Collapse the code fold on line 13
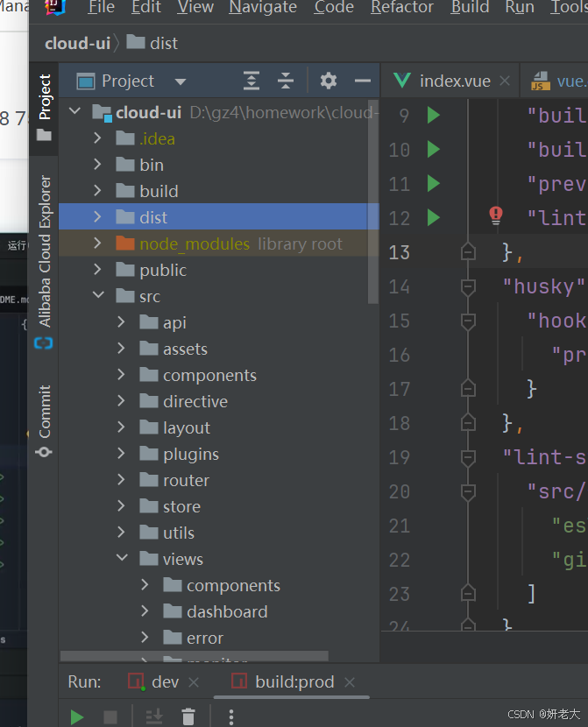 click(x=468, y=252)
